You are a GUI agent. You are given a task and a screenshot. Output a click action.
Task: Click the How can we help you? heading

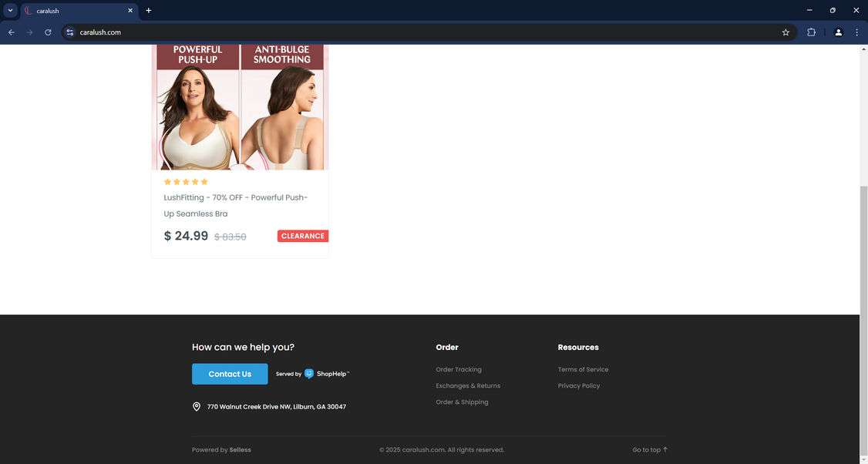[243, 347]
